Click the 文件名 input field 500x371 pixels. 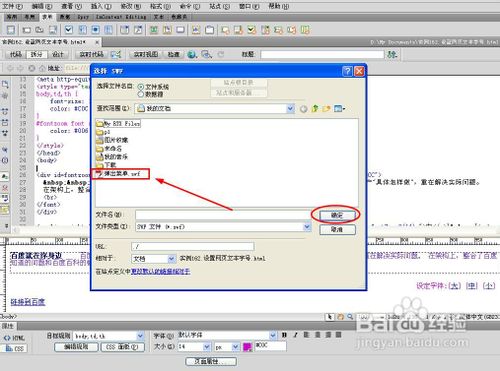pos(222,215)
